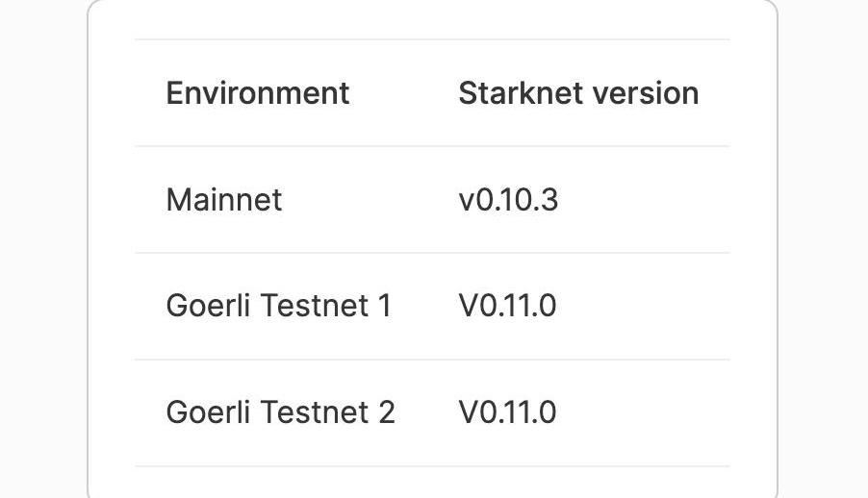
Task: Select the Mainnet environment cell
Action: pos(224,200)
